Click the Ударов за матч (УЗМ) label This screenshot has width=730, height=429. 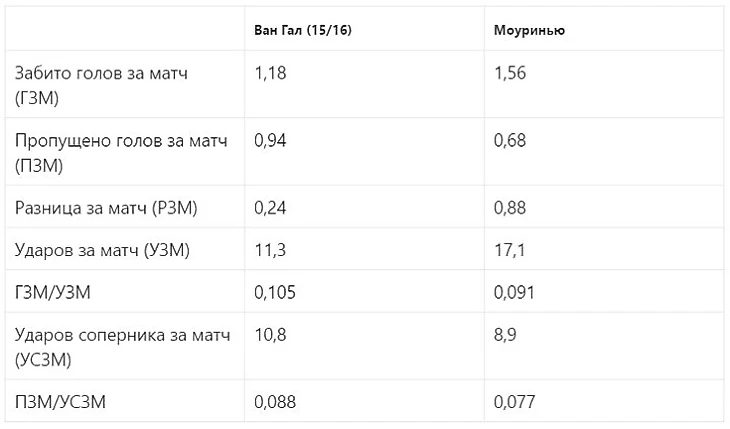[x=102, y=249]
